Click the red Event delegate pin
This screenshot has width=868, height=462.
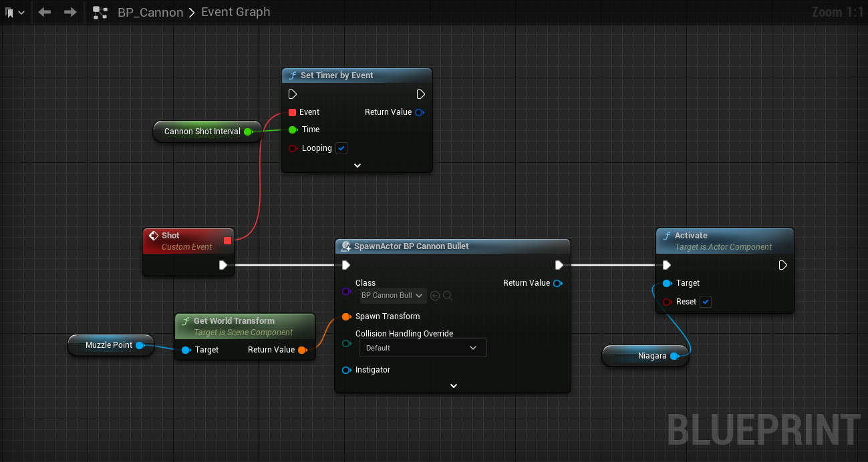(292, 112)
